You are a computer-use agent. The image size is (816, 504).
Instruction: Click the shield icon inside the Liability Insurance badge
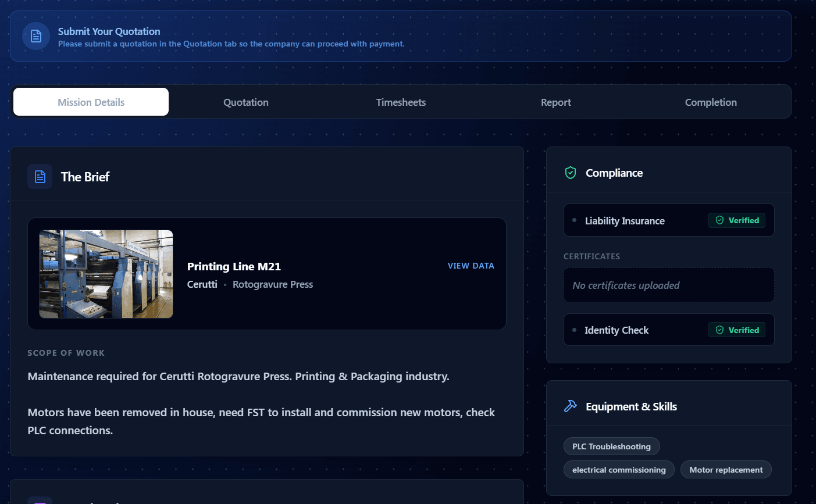pos(719,220)
